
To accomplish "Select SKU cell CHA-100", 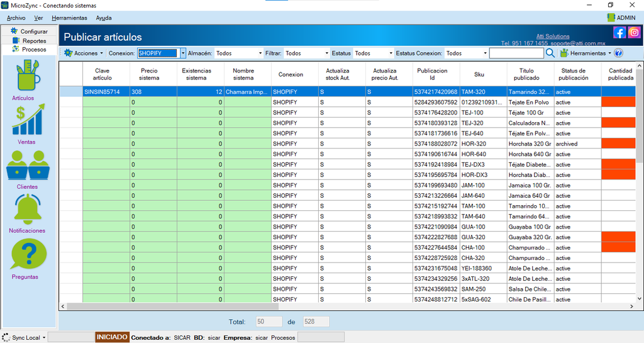I will (484, 248).
